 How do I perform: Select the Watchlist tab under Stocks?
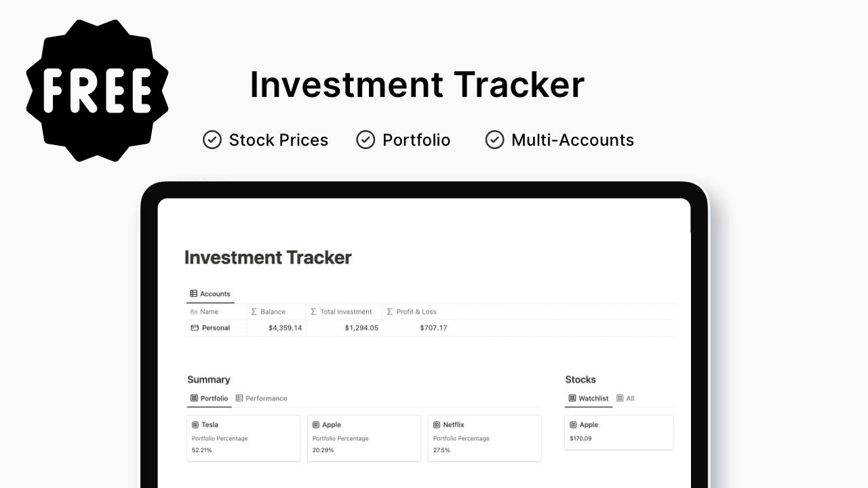coord(588,398)
